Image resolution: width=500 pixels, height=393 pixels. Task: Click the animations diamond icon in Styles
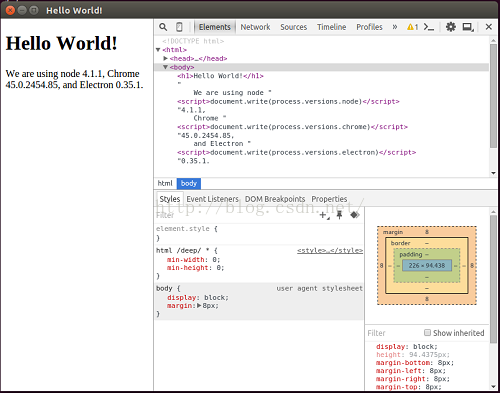[355, 215]
